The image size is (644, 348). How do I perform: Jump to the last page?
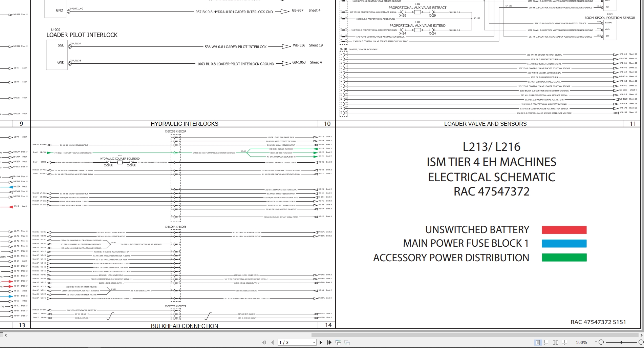[x=329, y=342]
